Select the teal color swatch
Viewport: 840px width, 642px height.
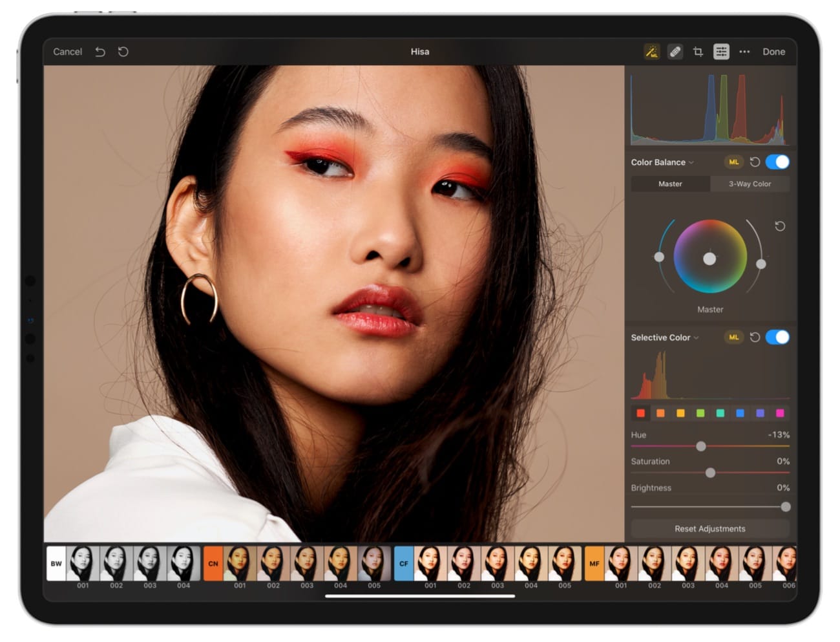[x=720, y=413]
